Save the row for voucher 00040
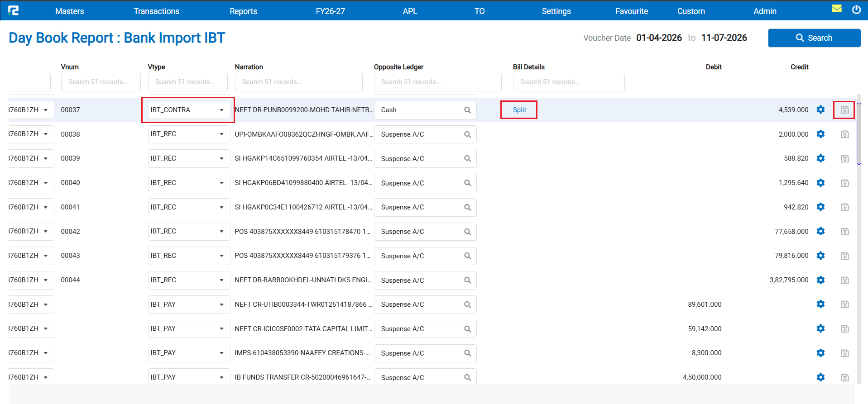Image resolution: width=868 pixels, height=404 pixels. click(x=844, y=183)
